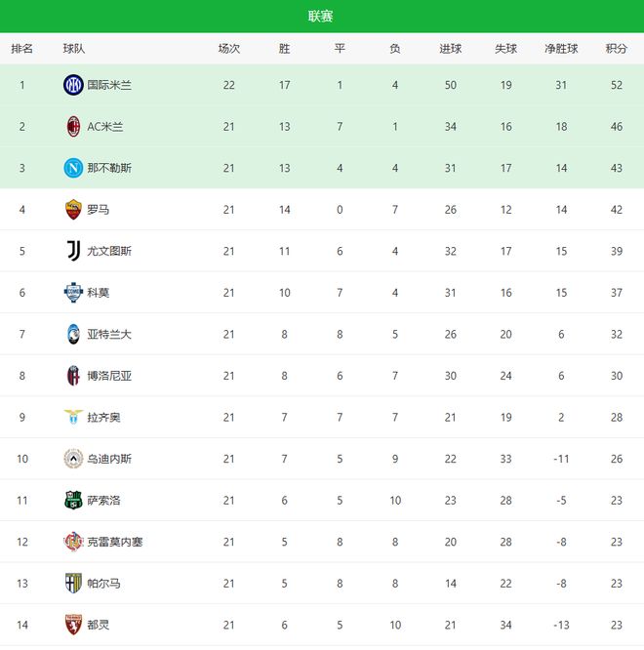644x650 pixels.
Task: Select the 联赛 tab header
Action: point(321,16)
